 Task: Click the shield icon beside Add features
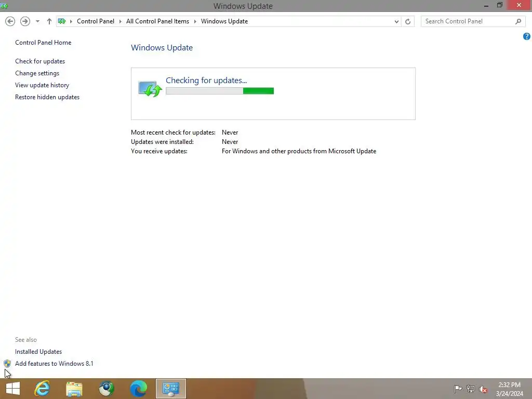pos(7,364)
